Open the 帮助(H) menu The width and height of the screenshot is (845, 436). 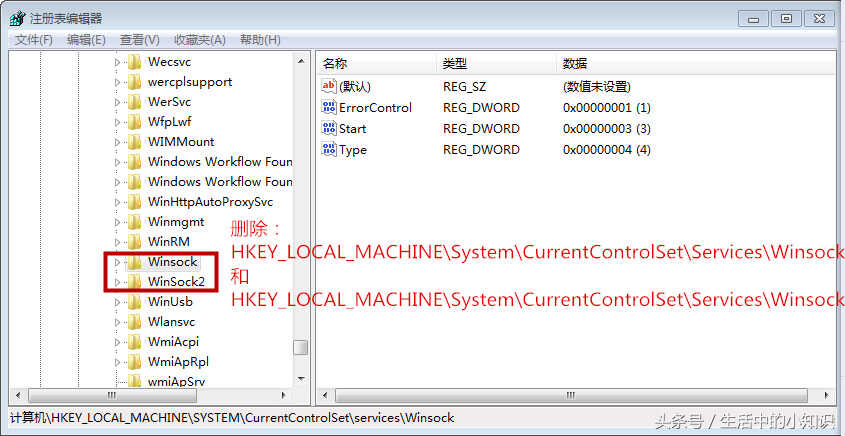tap(260, 39)
